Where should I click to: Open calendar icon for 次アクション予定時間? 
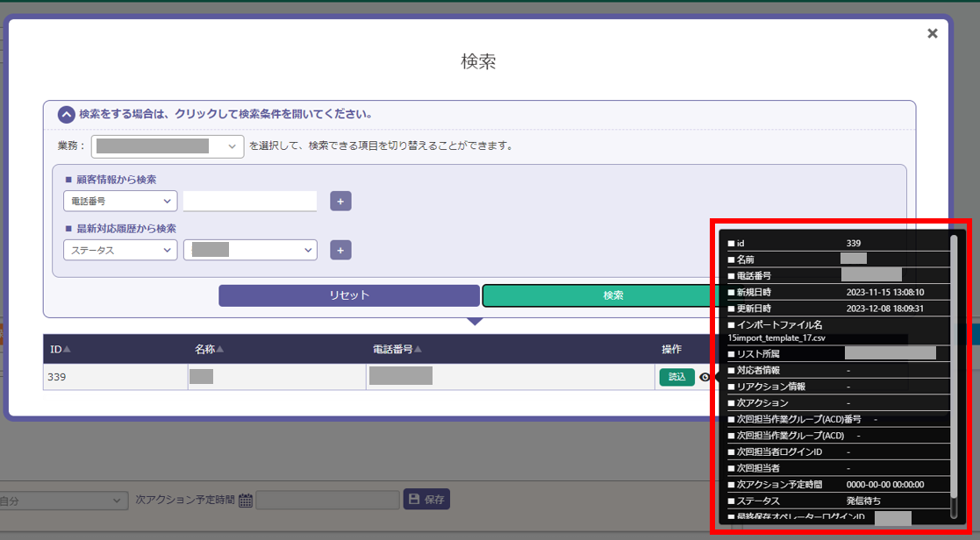click(246, 501)
